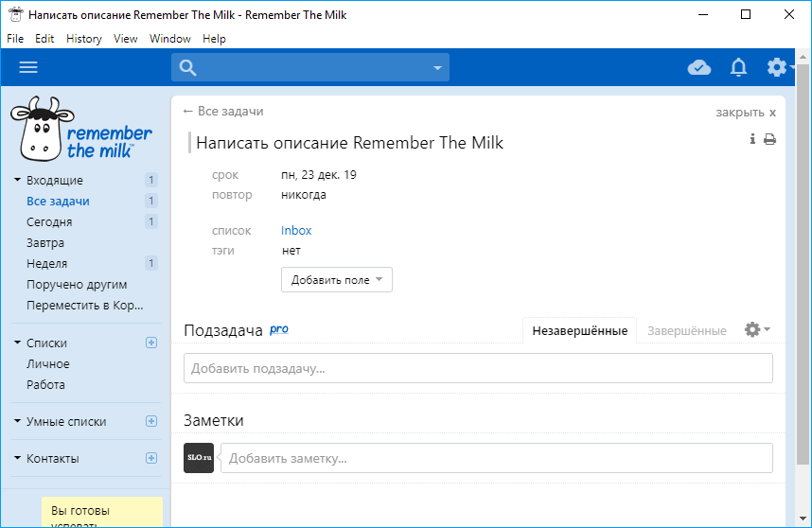This screenshot has height=528, width=812.
Task: Select Неделя in sidebar
Action: tap(47, 263)
